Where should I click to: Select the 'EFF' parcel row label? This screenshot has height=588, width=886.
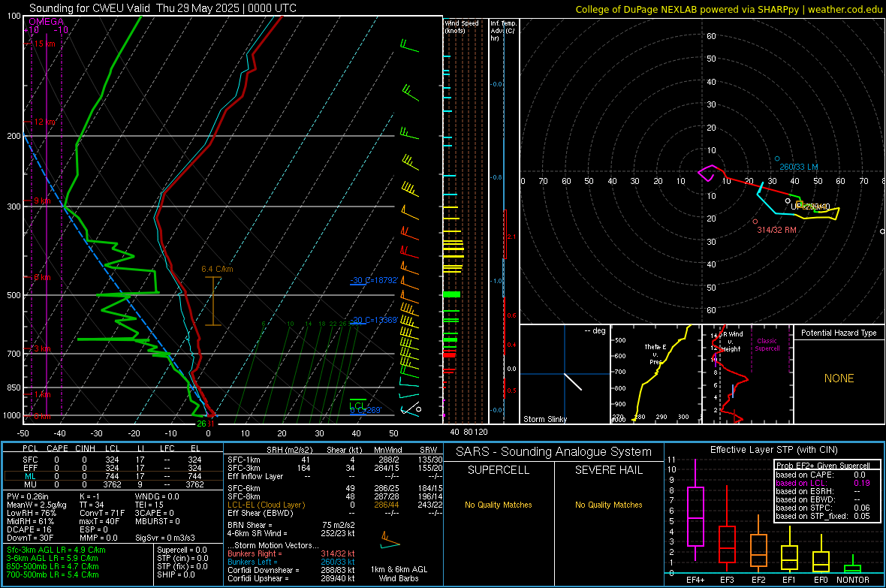[30, 468]
